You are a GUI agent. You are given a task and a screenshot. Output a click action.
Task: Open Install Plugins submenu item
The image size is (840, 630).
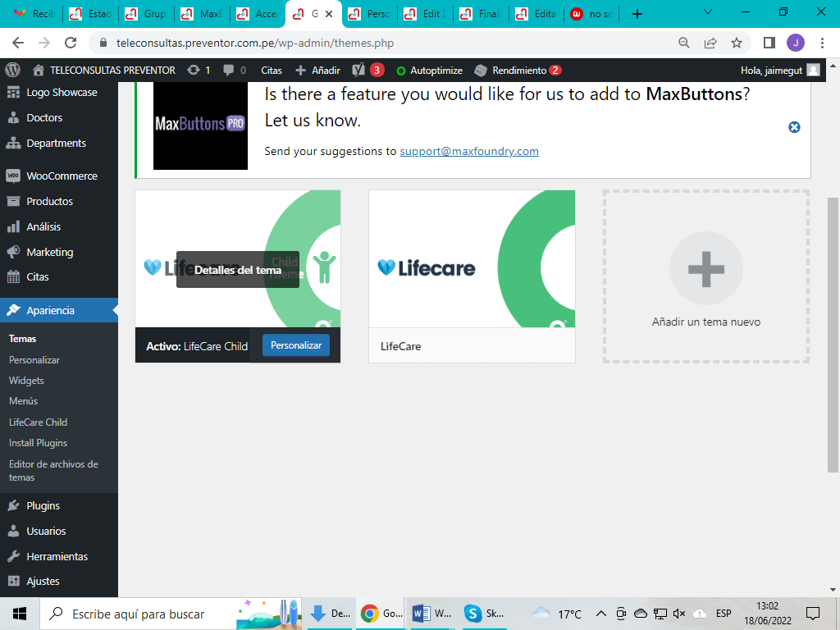[38, 443]
